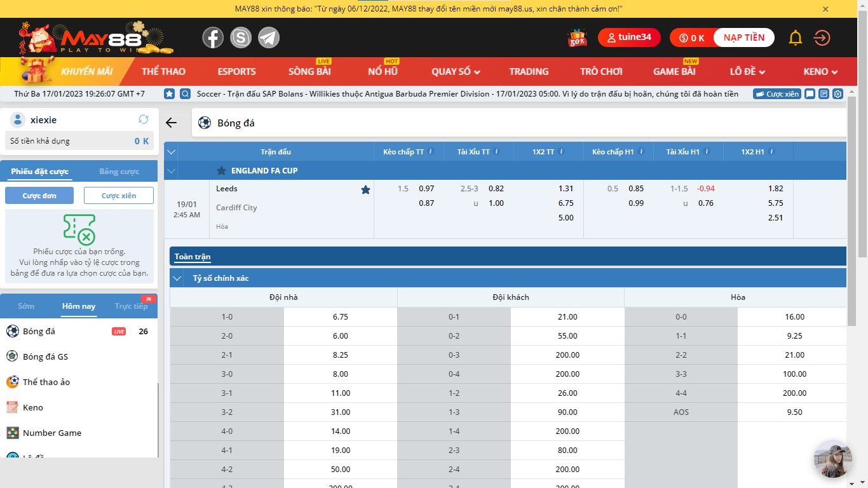Select the 1-0 home score odds 6.75
Image resolution: width=868 pixels, height=488 pixels.
tap(340, 317)
